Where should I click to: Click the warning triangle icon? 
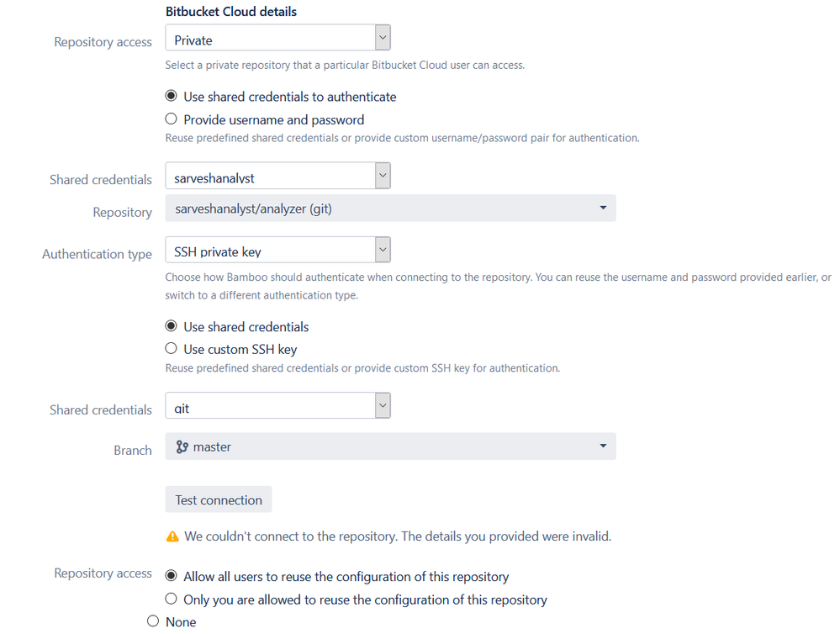point(172,536)
